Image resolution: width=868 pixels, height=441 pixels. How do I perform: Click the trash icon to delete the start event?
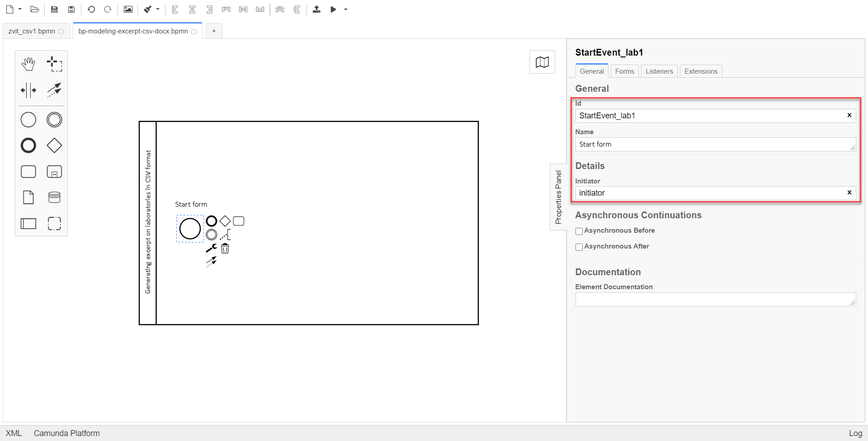[x=225, y=249]
